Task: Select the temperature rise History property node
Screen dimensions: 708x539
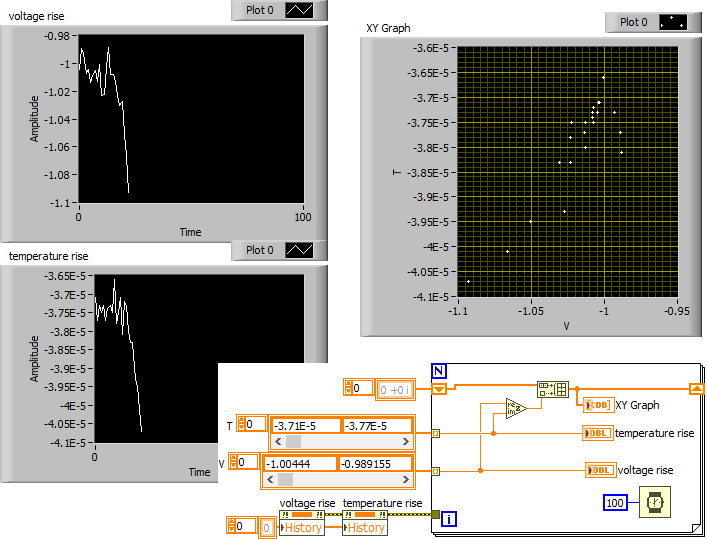Action: [x=364, y=523]
